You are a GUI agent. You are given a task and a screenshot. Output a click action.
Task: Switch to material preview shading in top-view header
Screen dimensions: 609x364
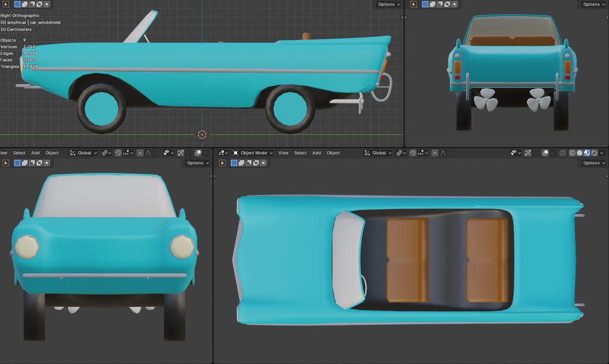click(587, 153)
